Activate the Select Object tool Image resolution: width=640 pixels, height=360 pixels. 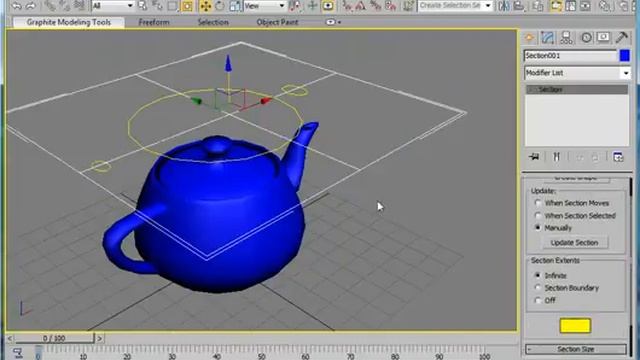coord(143,6)
